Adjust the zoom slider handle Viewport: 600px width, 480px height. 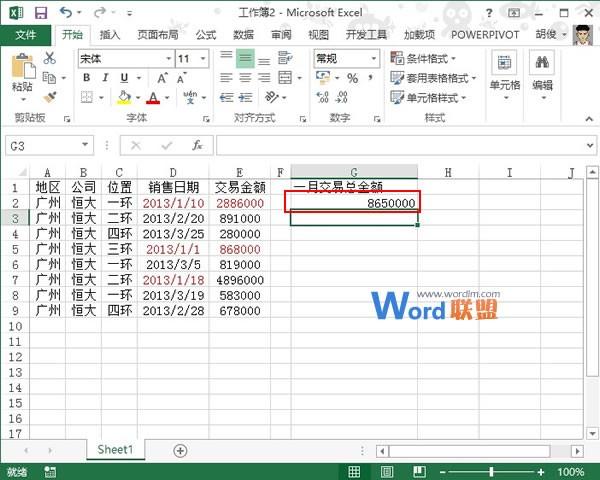(491, 472)
